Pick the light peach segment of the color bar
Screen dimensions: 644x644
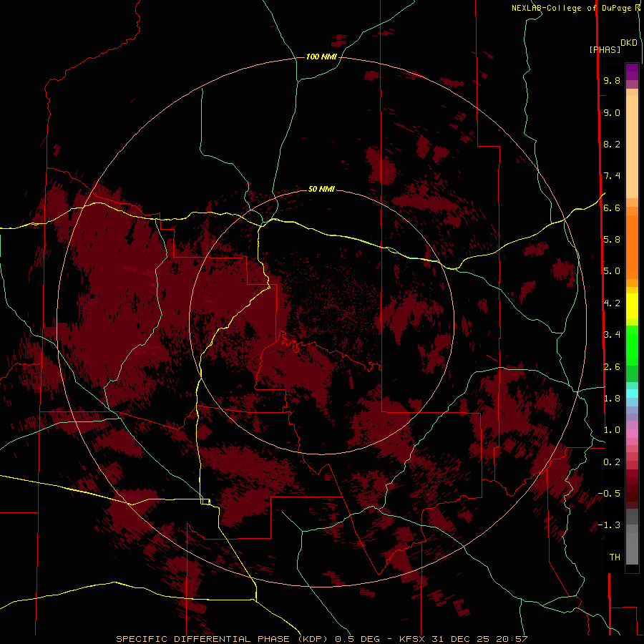pyautogui.click(x=632, y=147)
